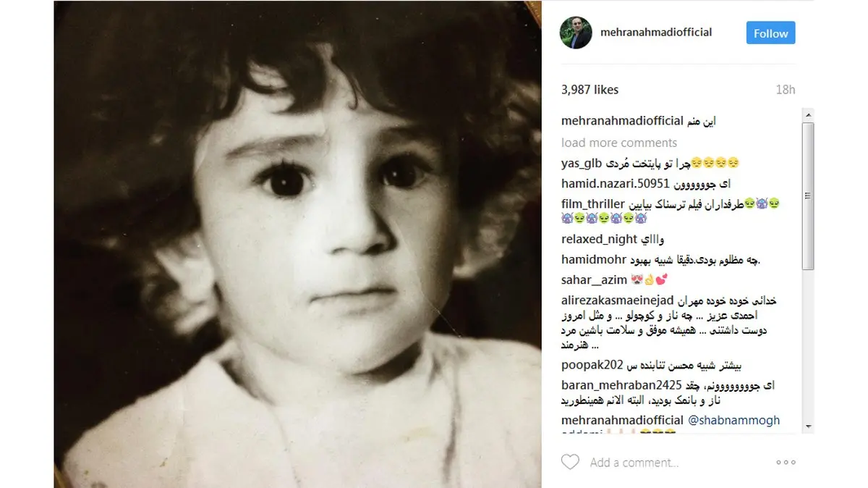Screen dimensions: 868x488
Task: Open mehranahmadiofficial profile avatar picture
Action: click(576, 33)
